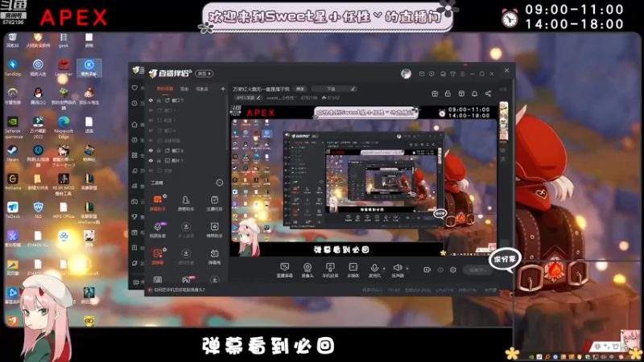Click the 求分享 speech bubble
The height and width of the screenshot is (362, 644).
[x=505, y=260]
